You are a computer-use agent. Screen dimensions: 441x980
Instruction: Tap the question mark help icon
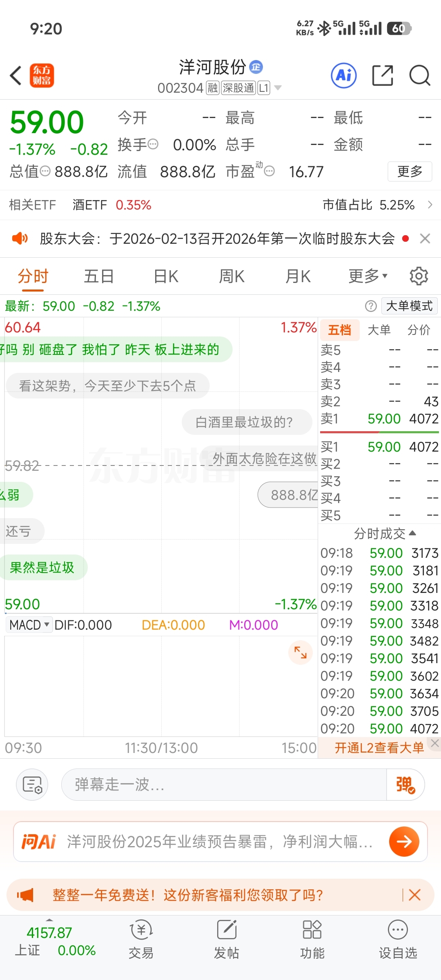pyautogui.click(x=371, y=306)
